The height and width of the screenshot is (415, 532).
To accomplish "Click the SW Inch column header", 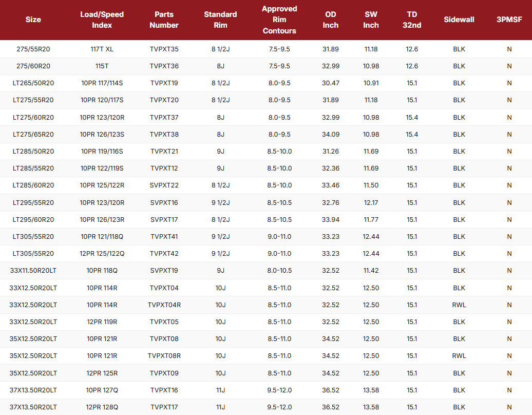I will [x=371, y=20].
